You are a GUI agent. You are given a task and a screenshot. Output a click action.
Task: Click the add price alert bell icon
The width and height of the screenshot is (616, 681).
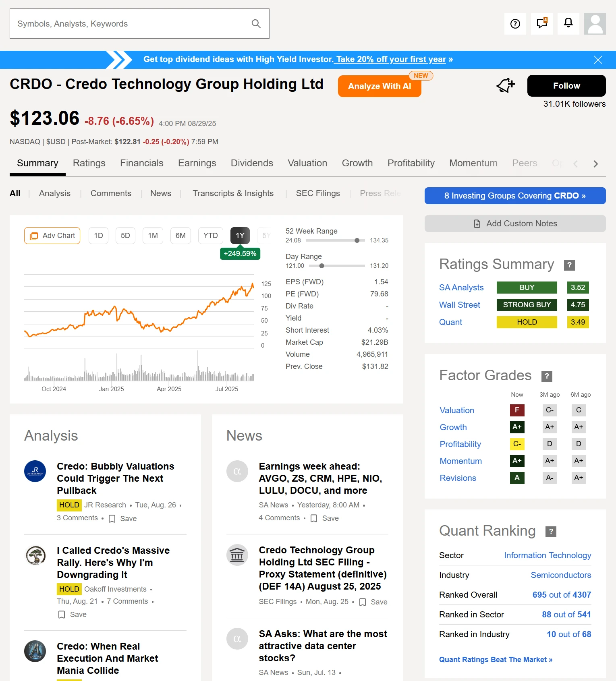(x=506, y=85)
